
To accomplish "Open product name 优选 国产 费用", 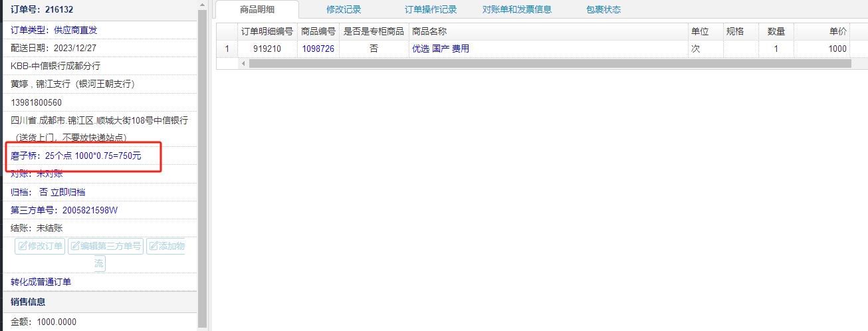I will pyautogui.click(x=441, y=49).
